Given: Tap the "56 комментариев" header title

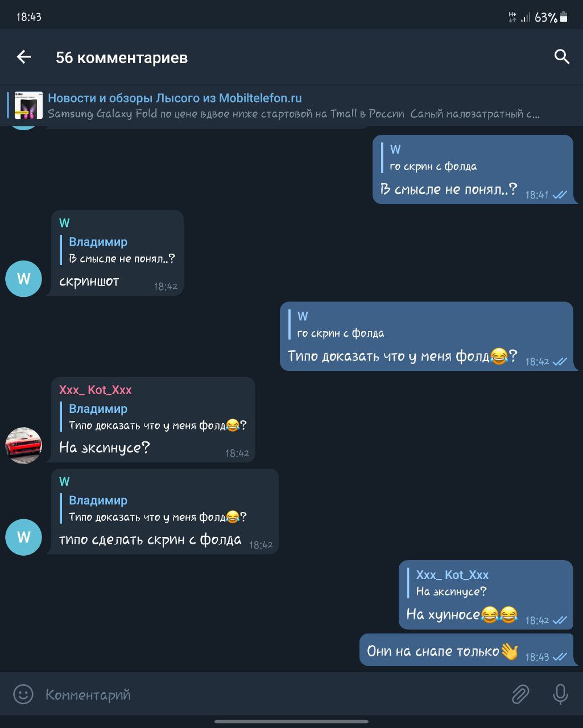Looking at the screenshot, I should point(122,57).
